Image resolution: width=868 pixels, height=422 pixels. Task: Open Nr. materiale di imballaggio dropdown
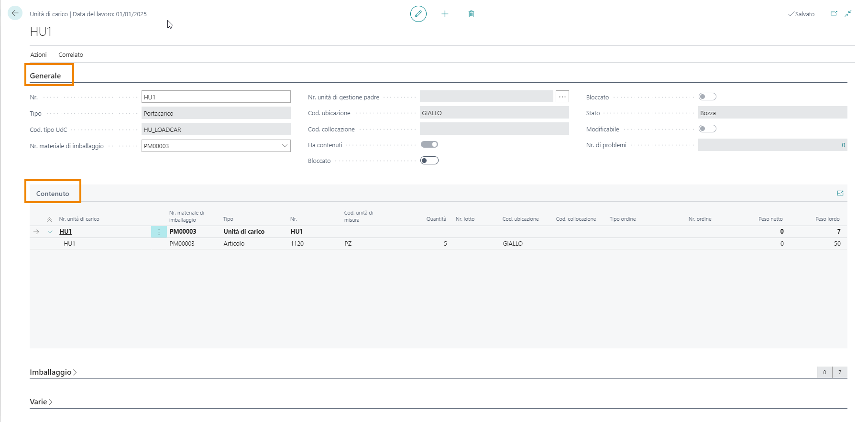(285, 146)
